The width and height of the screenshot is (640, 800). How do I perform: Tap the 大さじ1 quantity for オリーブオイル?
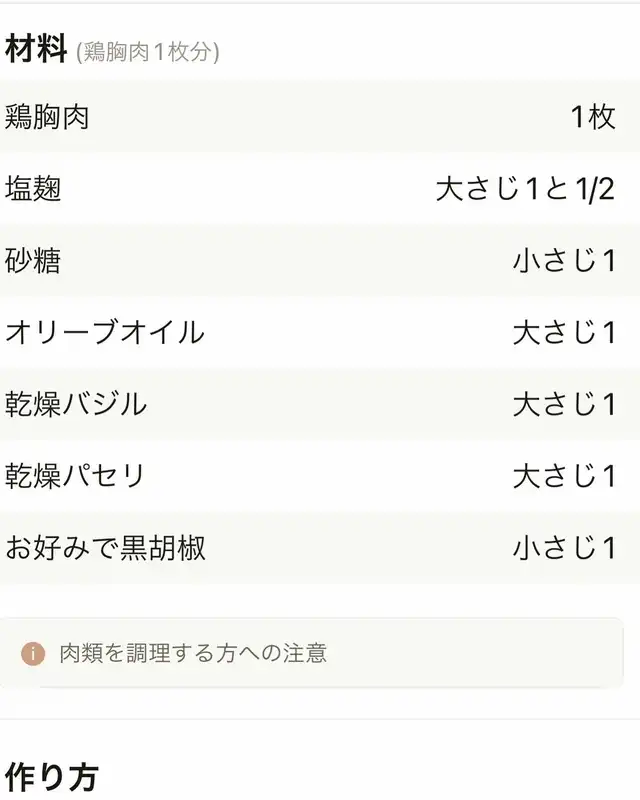coord(564,333)
